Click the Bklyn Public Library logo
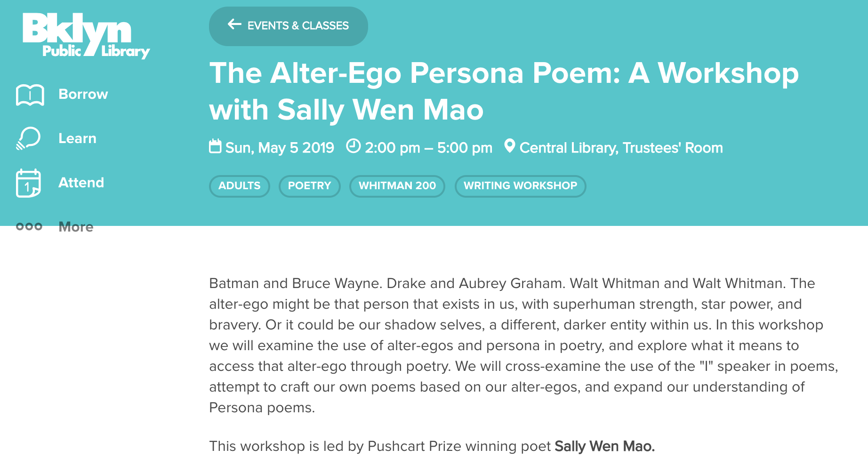This screenshot has height=465, width=868. [86, 35]
